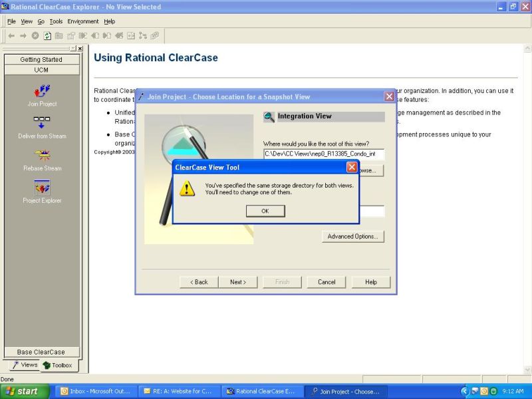
Task: Open Inbox - Microsoft Outlook taskbar item
Action: tap(95, 391)
